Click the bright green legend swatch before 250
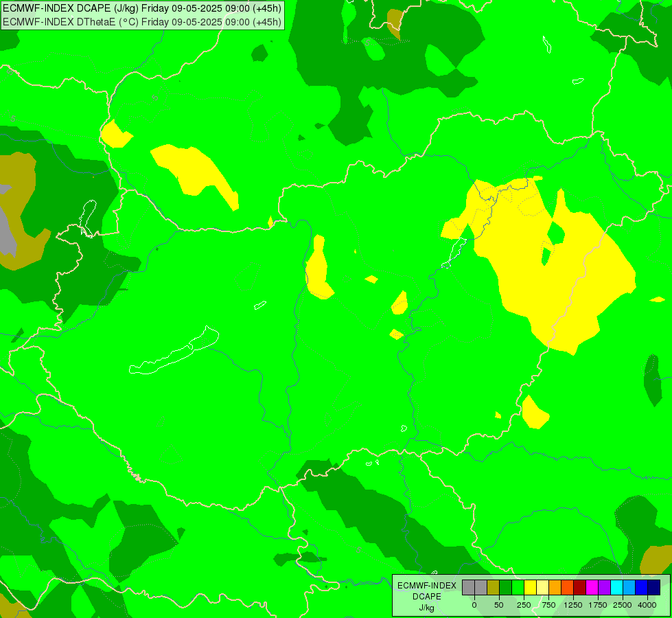Screen dimensions: 672x618 tap(518, 587)
